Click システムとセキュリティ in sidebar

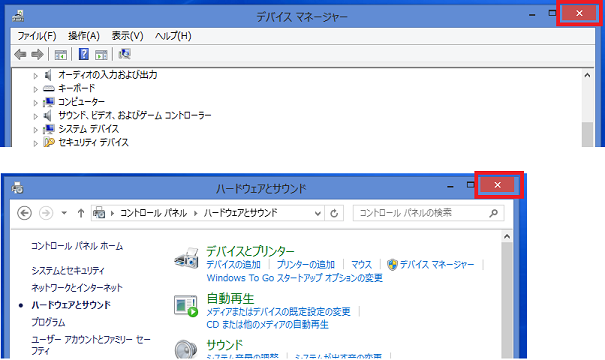68,270
